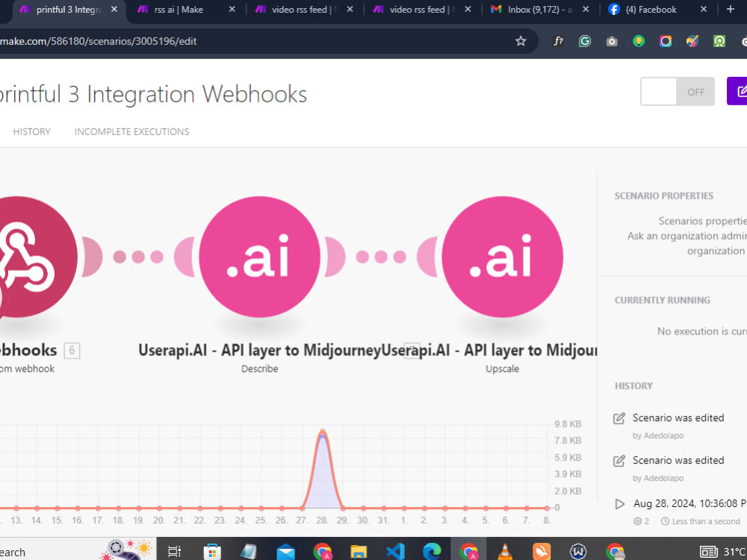Click the weather 31°C taskbar widget

[724, 552]
